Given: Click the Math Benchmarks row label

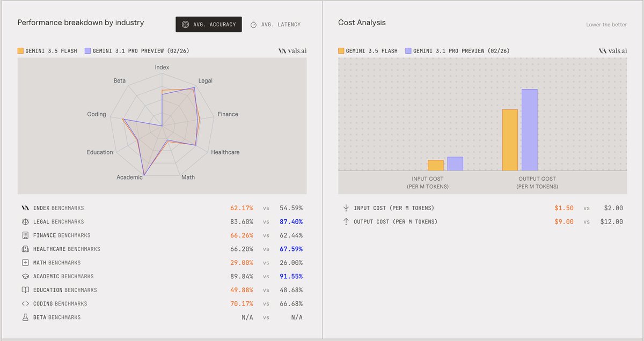Looking at the screenshot, I should pos(57,263).
